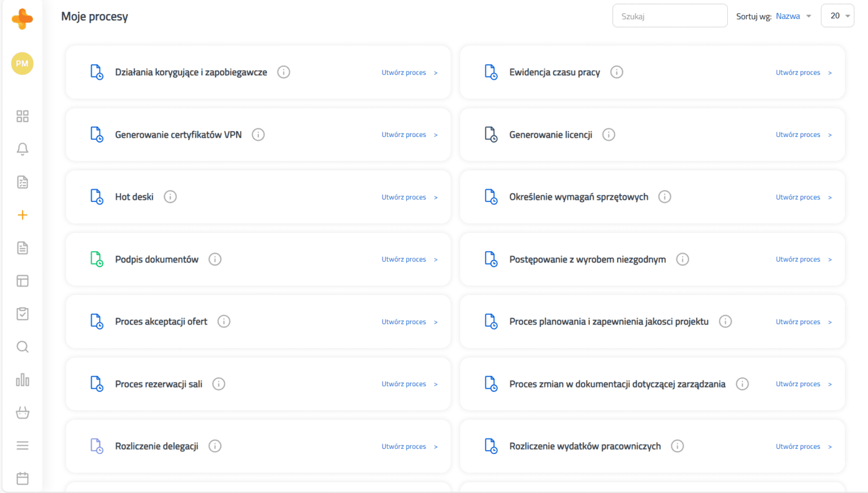This screenshot has height=493, width=868.
Task: Open the search magnifier icon in sidebar
Action: (22, 347)
